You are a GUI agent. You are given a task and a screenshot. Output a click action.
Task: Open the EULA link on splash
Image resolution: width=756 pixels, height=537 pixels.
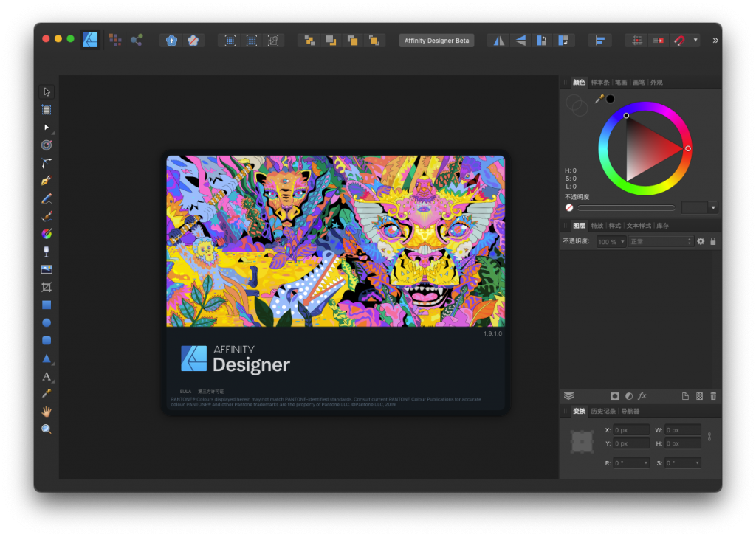[185, 392]
